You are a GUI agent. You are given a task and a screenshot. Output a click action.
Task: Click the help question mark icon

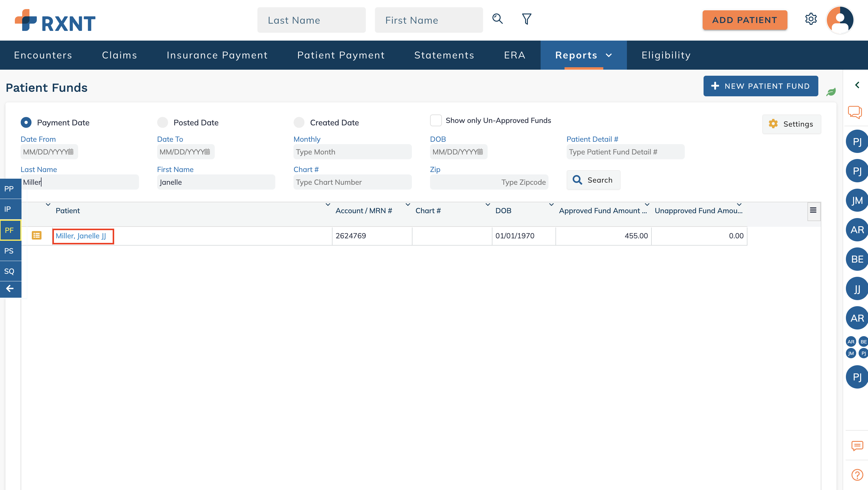pos(857,475)
